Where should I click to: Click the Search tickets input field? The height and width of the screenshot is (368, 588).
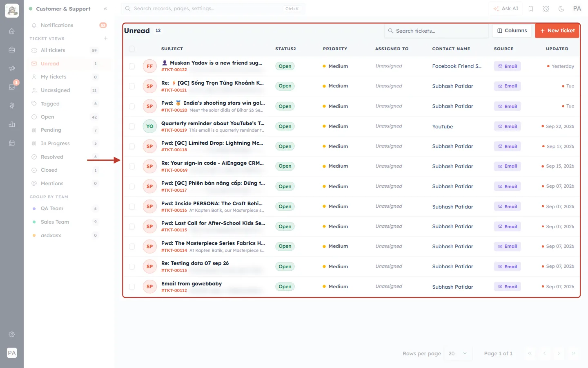pyautogui.click(x=436, y=31)
